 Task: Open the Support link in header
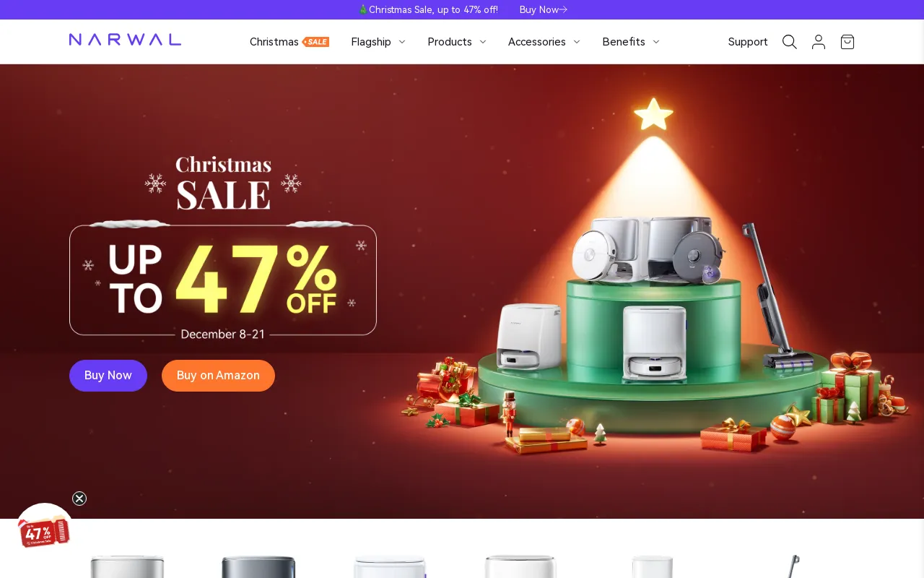[748, 42]
